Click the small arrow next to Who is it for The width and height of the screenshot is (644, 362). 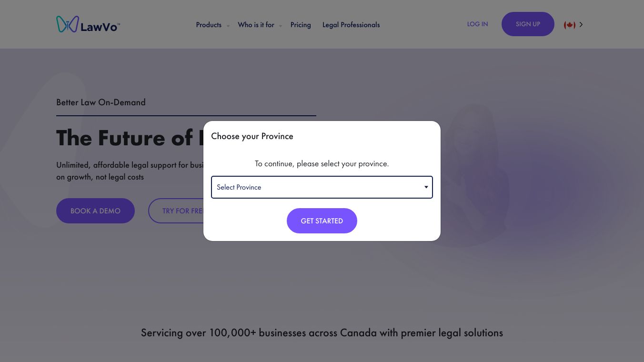point(281,26)
